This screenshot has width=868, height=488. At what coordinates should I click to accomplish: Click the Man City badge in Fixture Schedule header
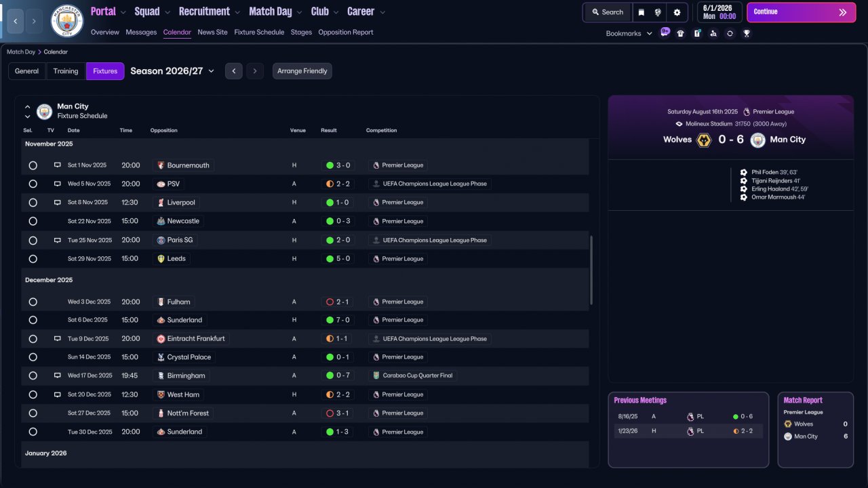pos(45,111)
